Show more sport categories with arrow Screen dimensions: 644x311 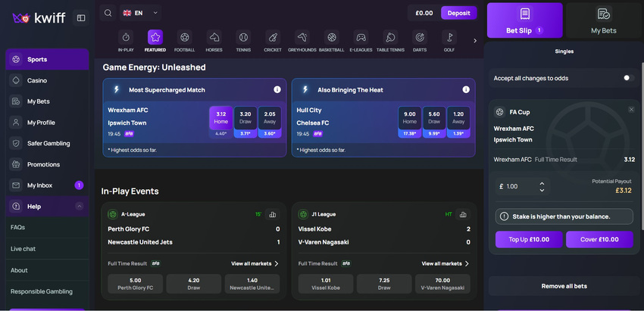tap(475, 41)
